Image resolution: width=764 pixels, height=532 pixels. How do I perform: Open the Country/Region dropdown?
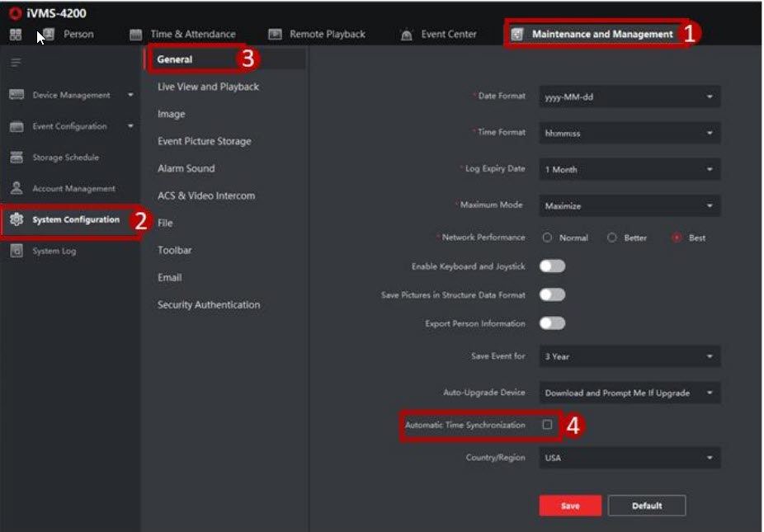coord(629,458)
